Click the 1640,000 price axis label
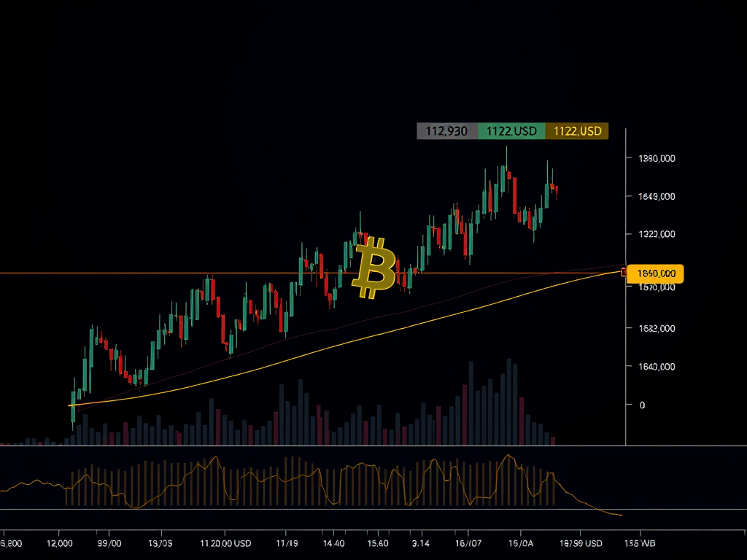747x560 pixels. tap(657, 366)
